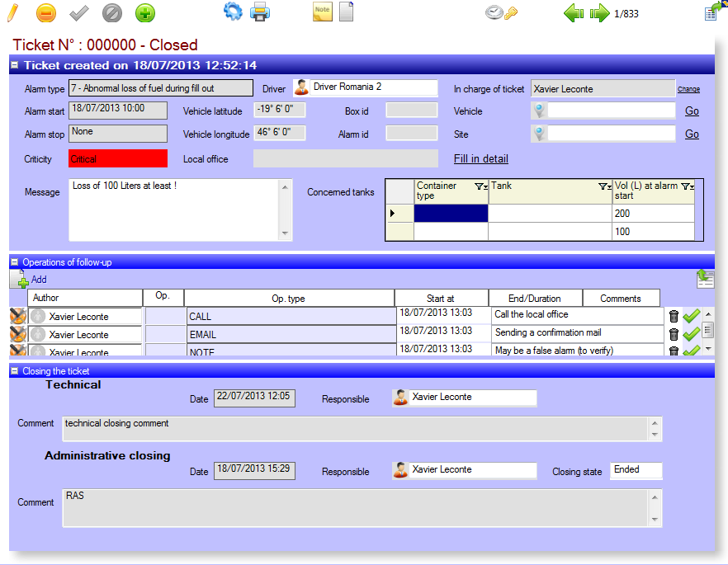This screenshot has height=565, width=728.
Task: Click the clock and key icon
Action: coord(501,12)
